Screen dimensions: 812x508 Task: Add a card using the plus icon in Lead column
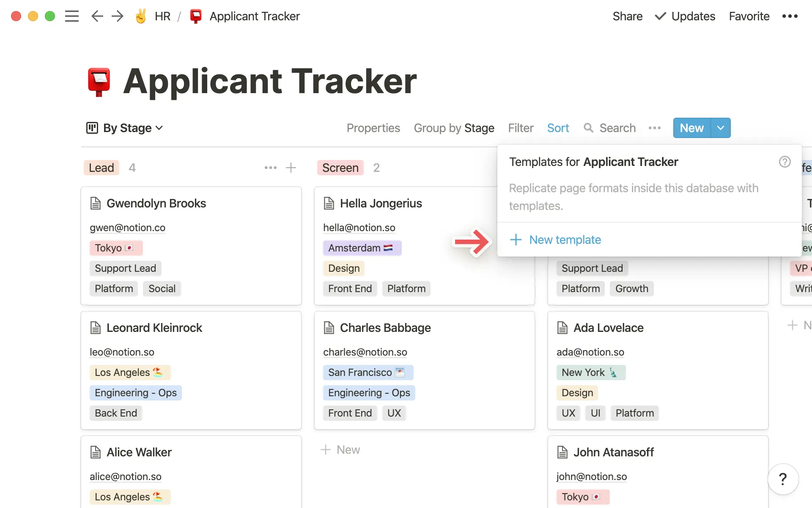[291, 168]
